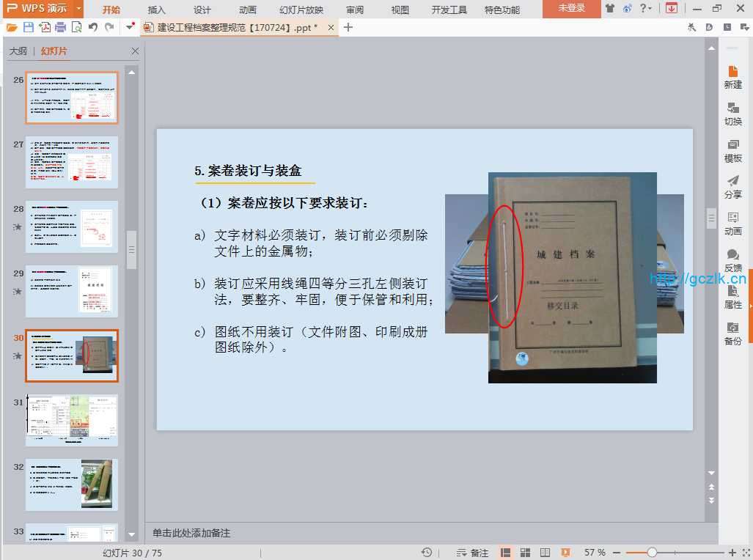
Task: Click the print icon in quick toolbar
Action: pos(61,28)
